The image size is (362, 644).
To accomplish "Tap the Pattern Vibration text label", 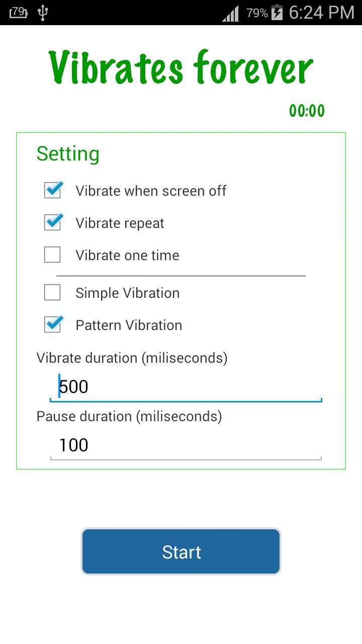I will [x=129, y=325].
